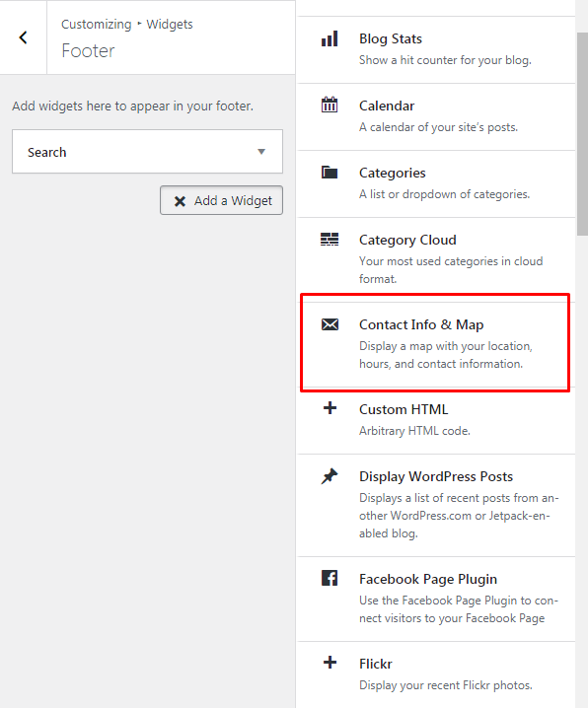Open the Search widget settings box
Image resolution: width=588 pixels, height=708 pixels.
(x=147, y=152)
